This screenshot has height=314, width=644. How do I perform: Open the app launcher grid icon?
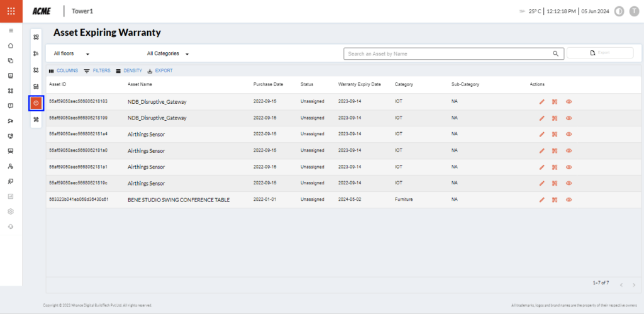click(x=11, y=11)
